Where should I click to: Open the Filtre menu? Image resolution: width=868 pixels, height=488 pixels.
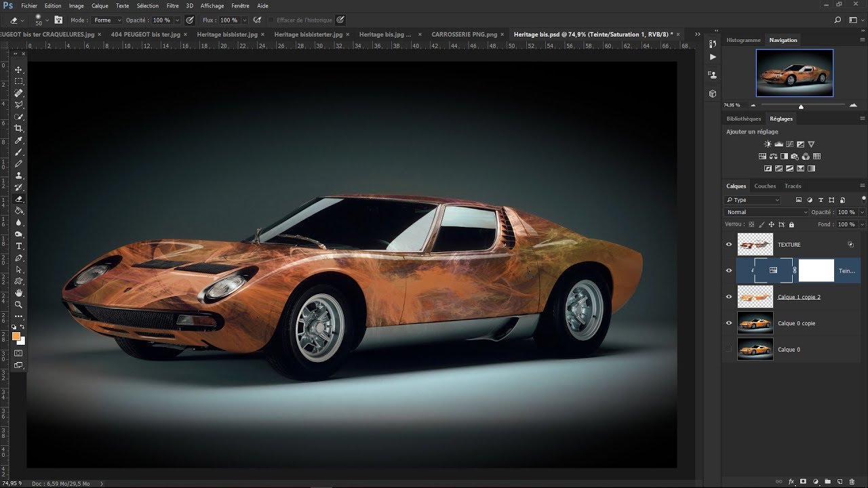coord(173,5)
